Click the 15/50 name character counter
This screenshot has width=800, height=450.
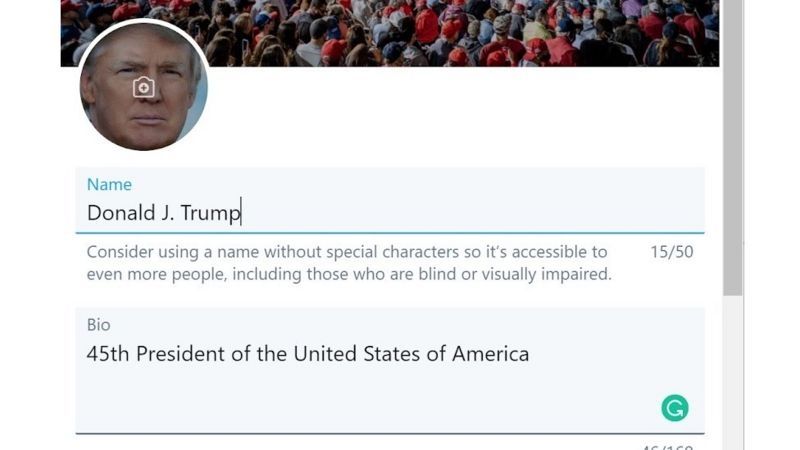pyautogui.click(x=671, y=252)
